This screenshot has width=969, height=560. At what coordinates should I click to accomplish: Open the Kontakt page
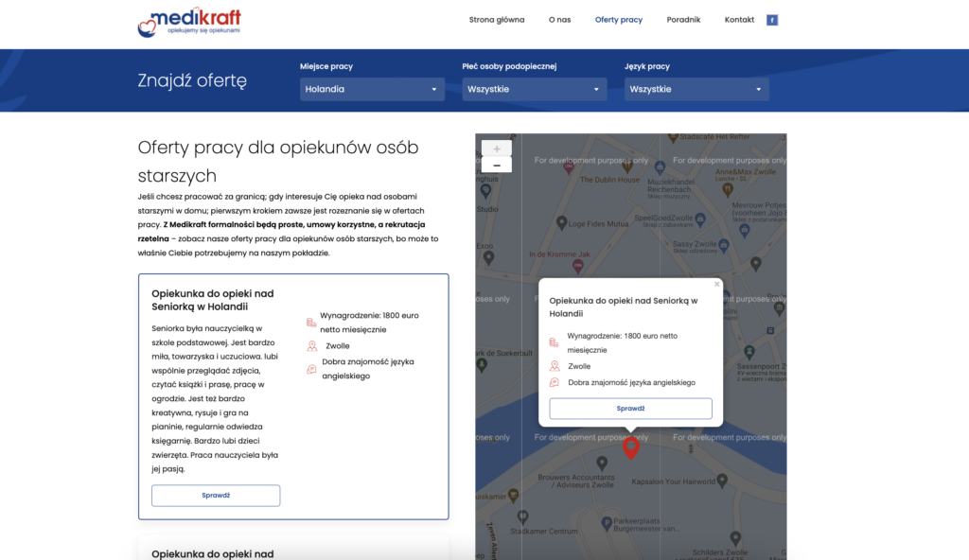[x=739, y=20]
